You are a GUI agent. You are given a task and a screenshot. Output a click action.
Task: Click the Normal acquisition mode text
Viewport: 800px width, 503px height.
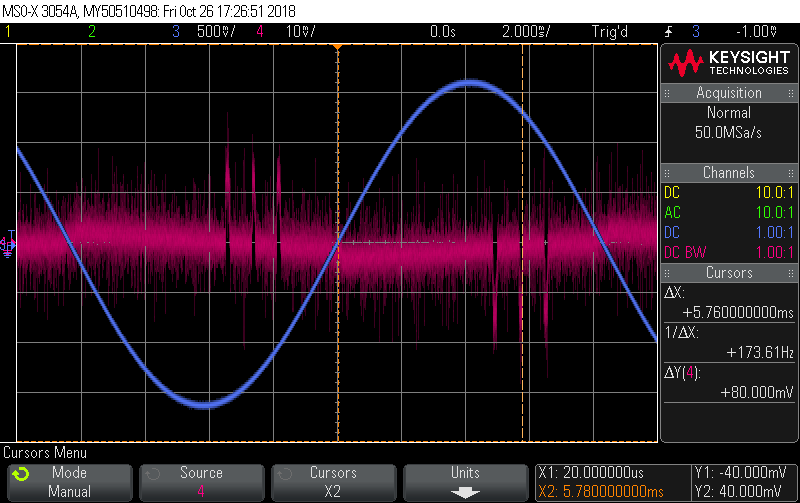click(729, 113)
